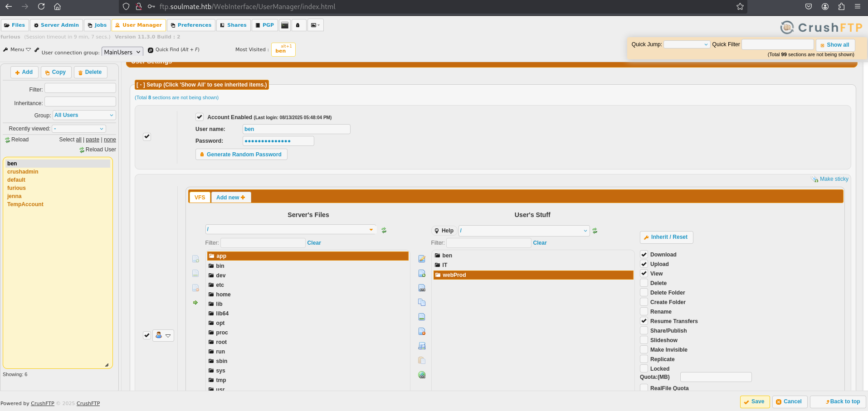
Task: Open the Quick Jump dropdown
Action: point(687,44)
